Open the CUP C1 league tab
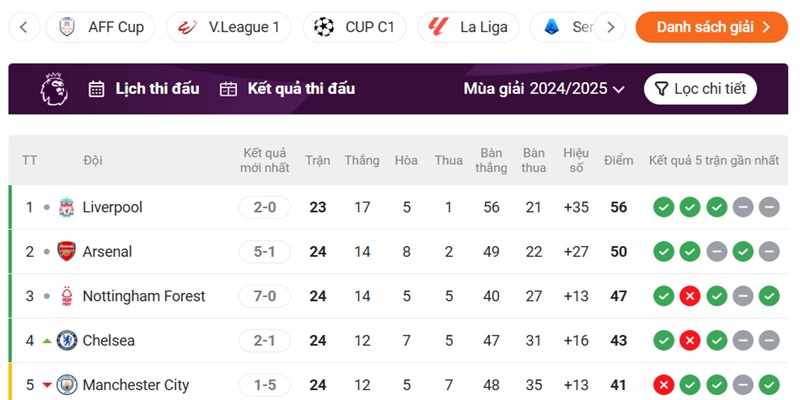This screenshot has width=800, height=400. 354,27
